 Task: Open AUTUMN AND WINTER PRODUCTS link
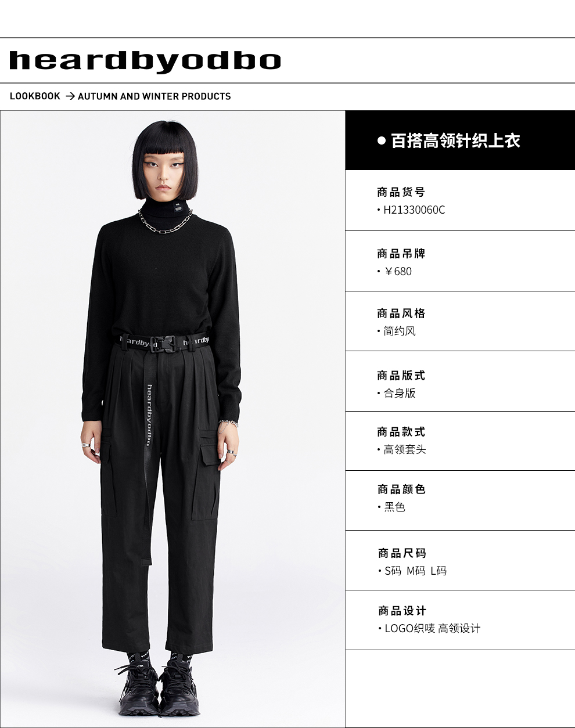coord(154,96)
